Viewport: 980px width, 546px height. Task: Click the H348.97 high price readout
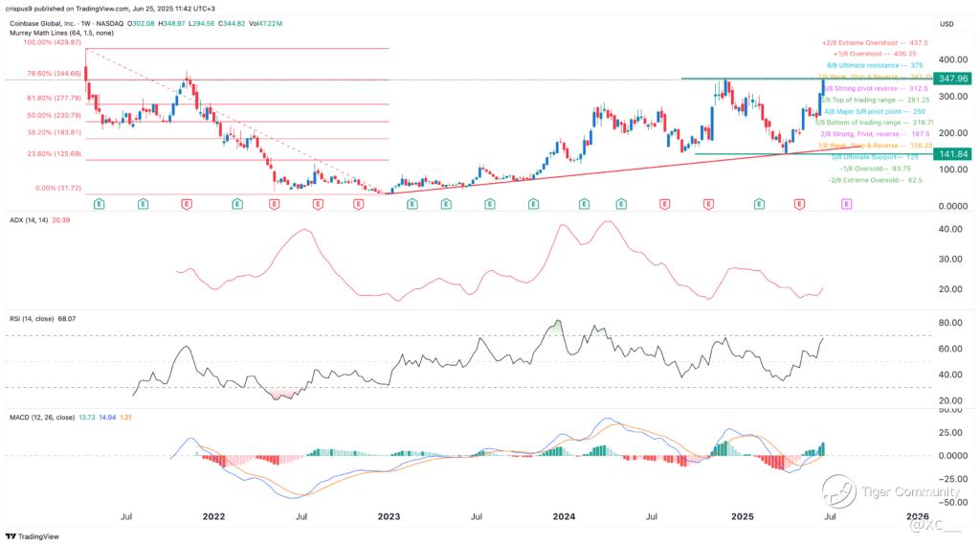click(x=171, y=24)
